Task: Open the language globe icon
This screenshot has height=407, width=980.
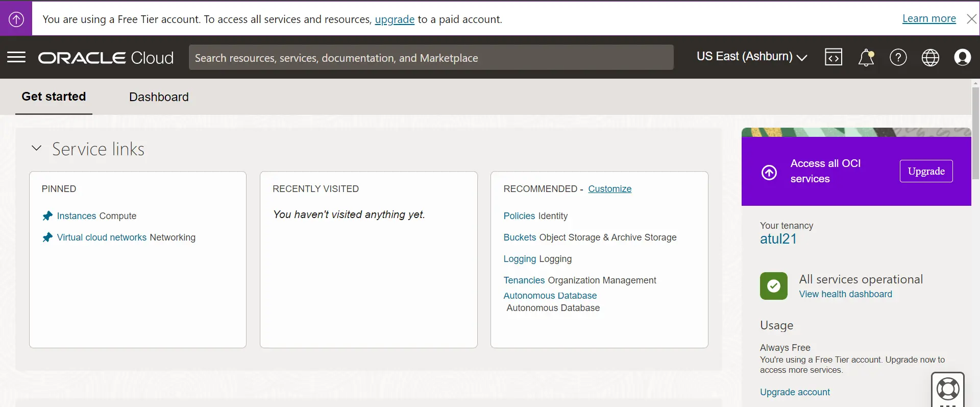Action: [x=930, y=57]
